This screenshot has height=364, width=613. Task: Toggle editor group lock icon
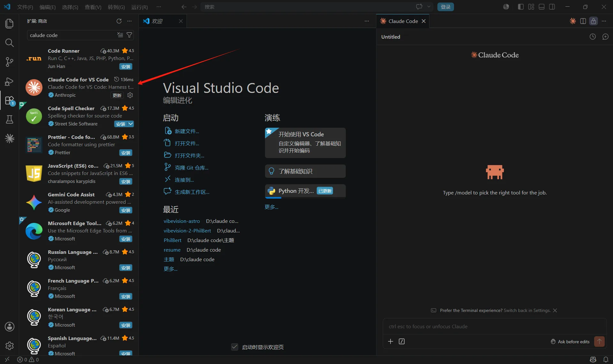[x=593, y=21]
